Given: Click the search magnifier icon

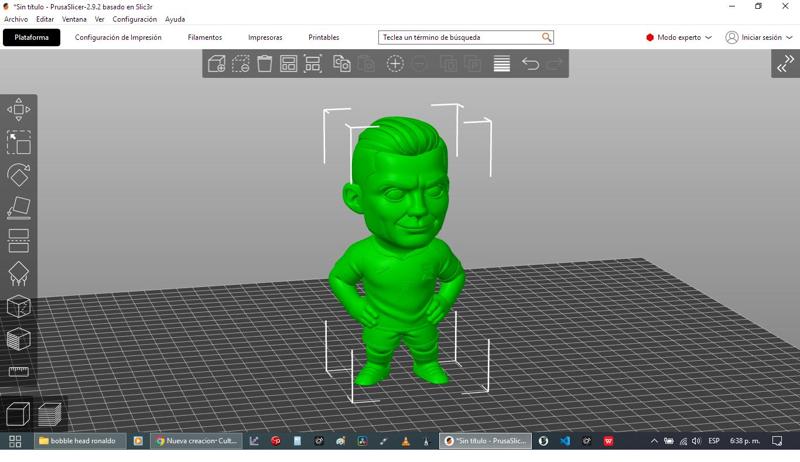Looking at the screenshot, I should (x=546, y=37).
